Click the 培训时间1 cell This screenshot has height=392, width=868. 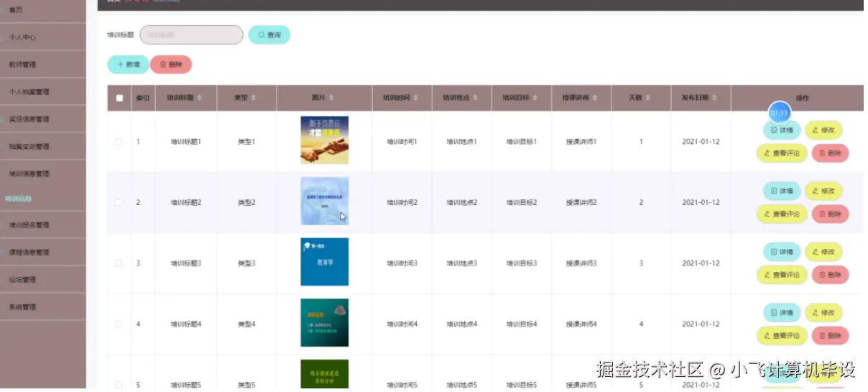[x=402, y=142]
